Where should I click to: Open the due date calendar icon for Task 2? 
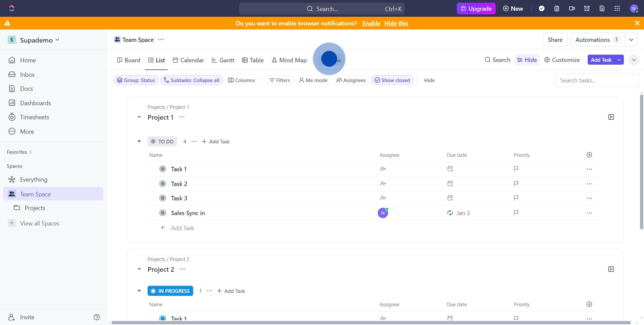[x=450, y=184]
